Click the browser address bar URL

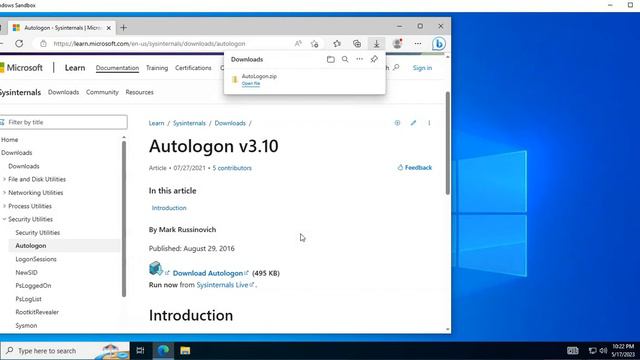149,44
